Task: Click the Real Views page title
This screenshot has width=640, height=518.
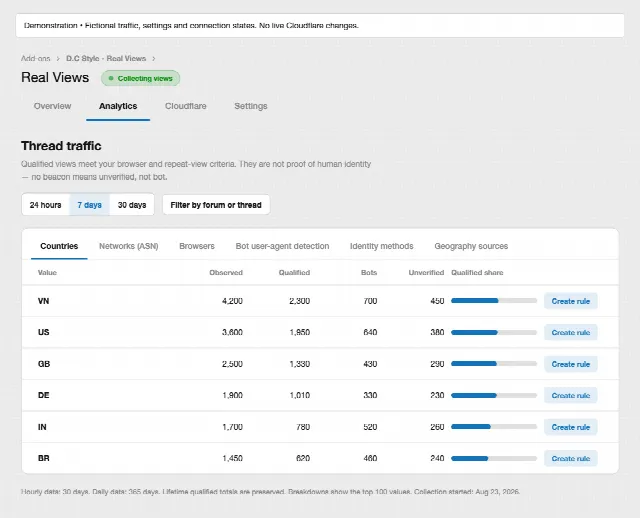Action: tap(55, 78)
